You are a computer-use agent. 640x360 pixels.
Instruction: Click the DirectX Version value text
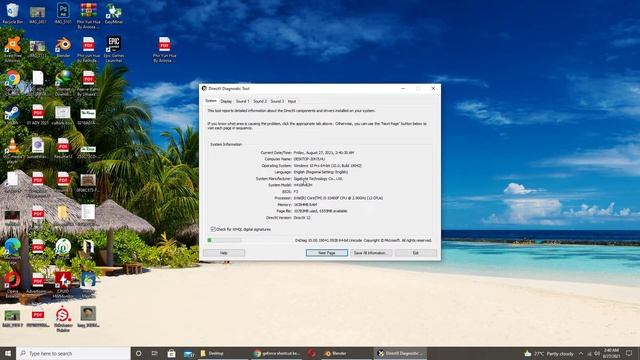pyautogui.click(x=302, y=218)
